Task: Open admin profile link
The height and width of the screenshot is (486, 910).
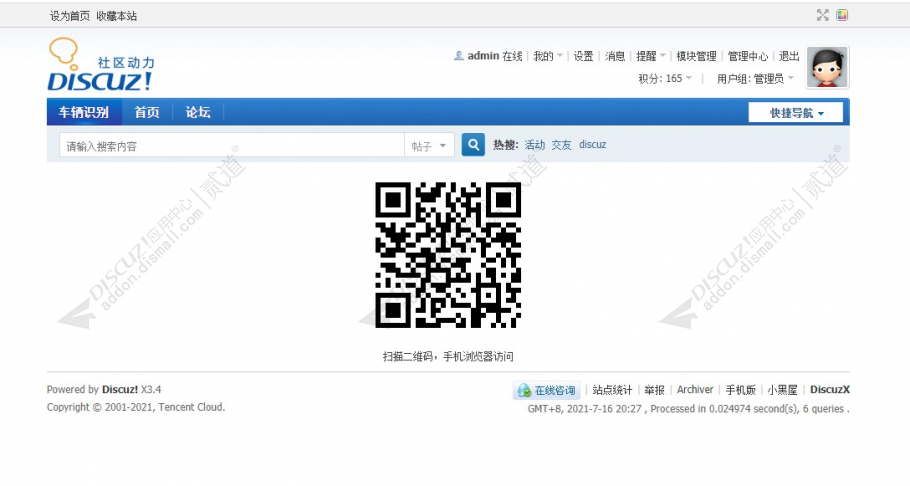Action: click(483, 56)
